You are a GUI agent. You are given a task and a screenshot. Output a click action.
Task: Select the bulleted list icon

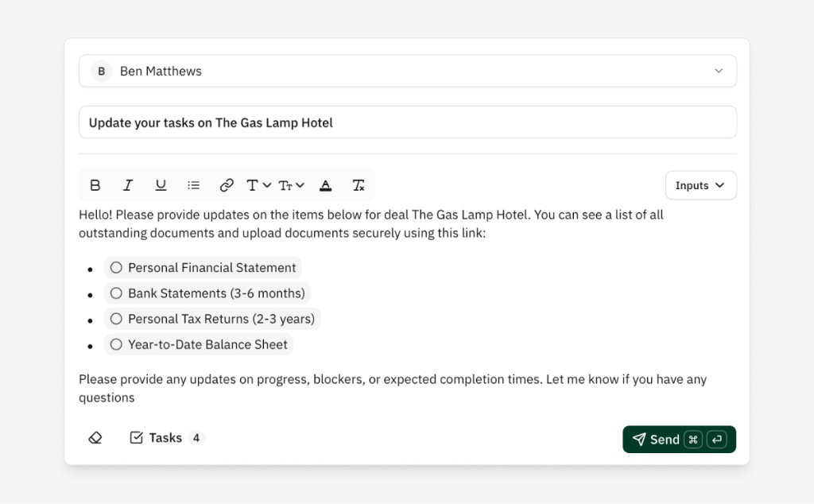click(193, 185)
